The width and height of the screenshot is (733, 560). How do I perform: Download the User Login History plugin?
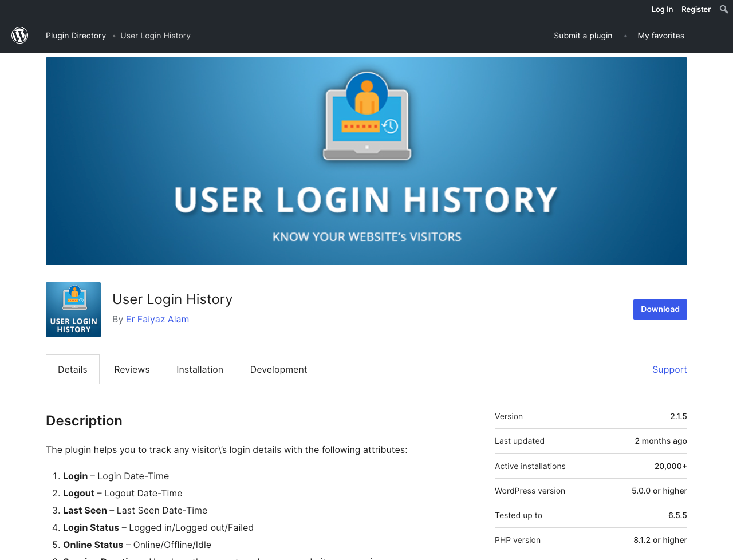click(660, 309)
